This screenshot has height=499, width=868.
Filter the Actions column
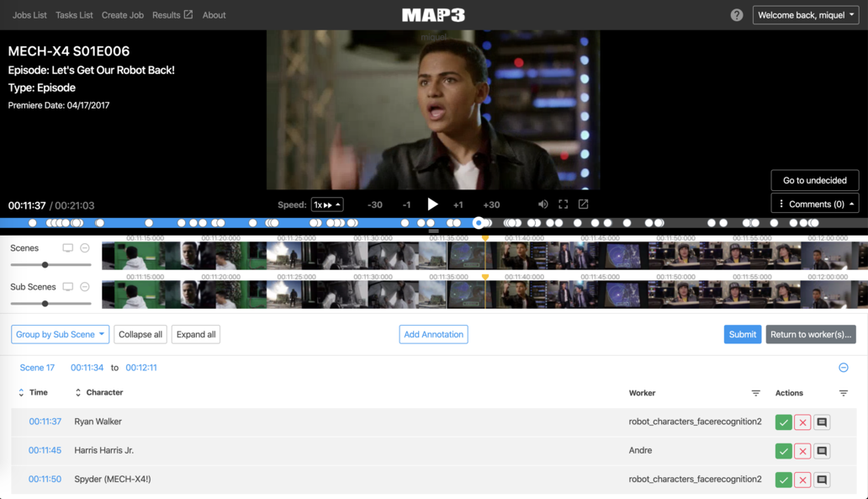coord(843,393)
